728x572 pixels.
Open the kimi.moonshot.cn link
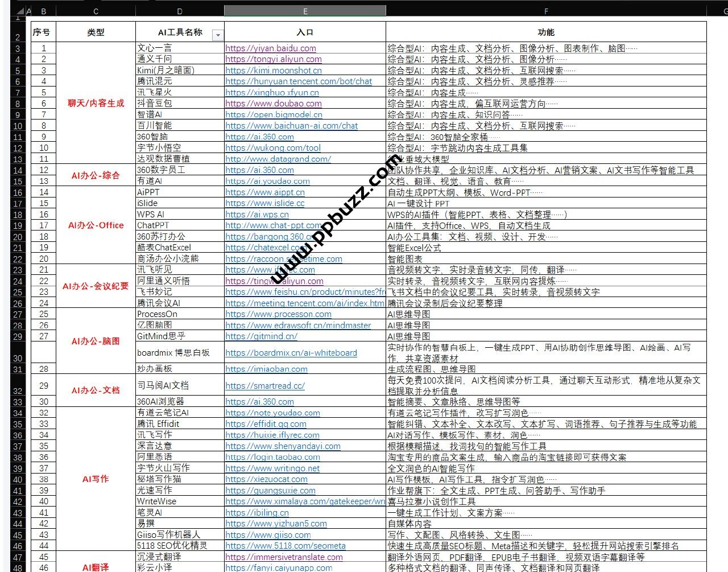[x=274, y=71]
